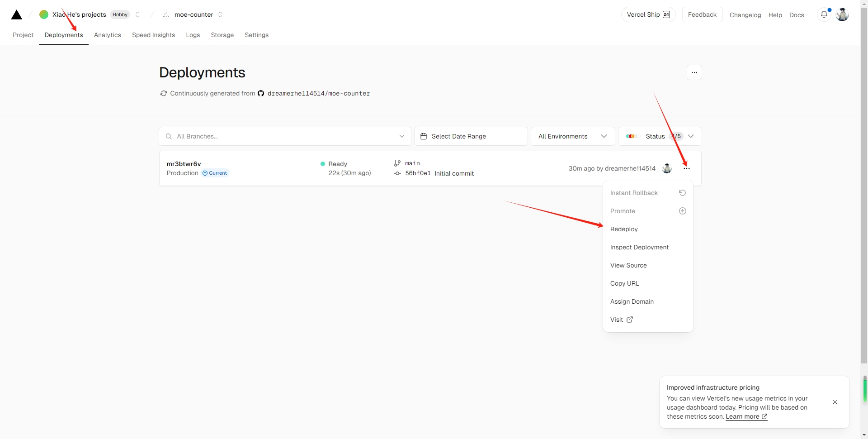Open the Changelog link
This screenshot has height=439, width=868.
point(745,15)
